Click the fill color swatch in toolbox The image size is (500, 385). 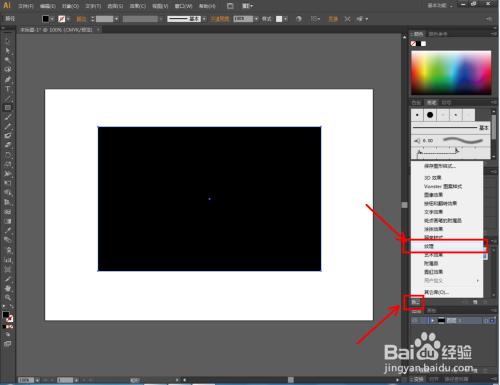(6, 314)
